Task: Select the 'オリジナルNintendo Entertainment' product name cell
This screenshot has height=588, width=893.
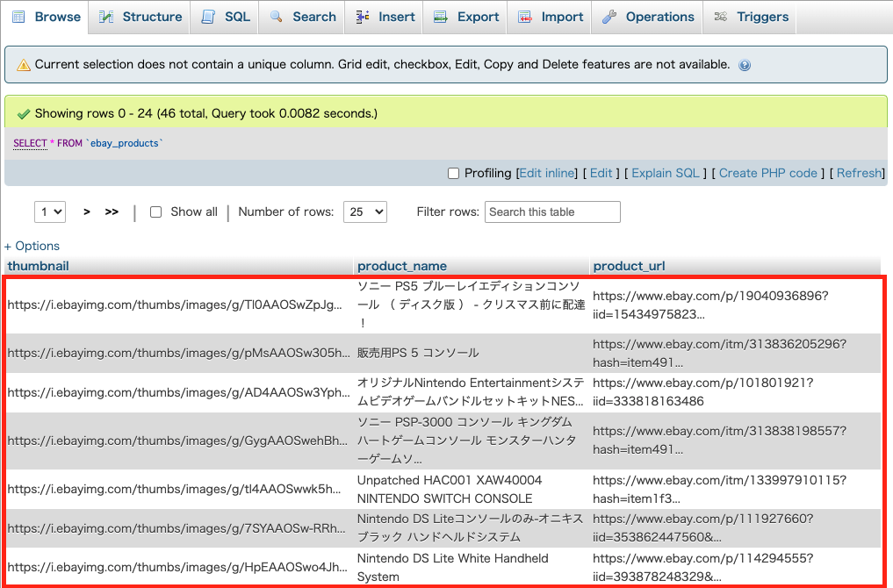Action: pos(472,393)
